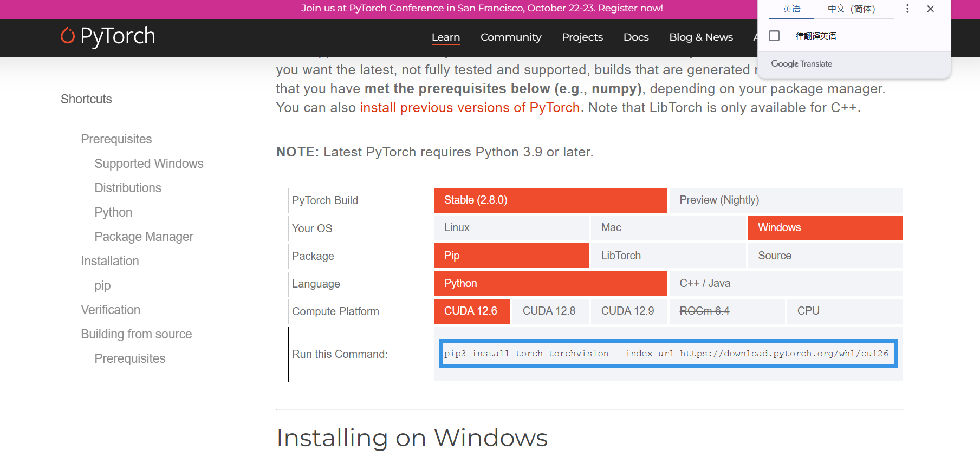Screen dimensions: 980x457
Task: Select Python as language
Action: (550, 283)
